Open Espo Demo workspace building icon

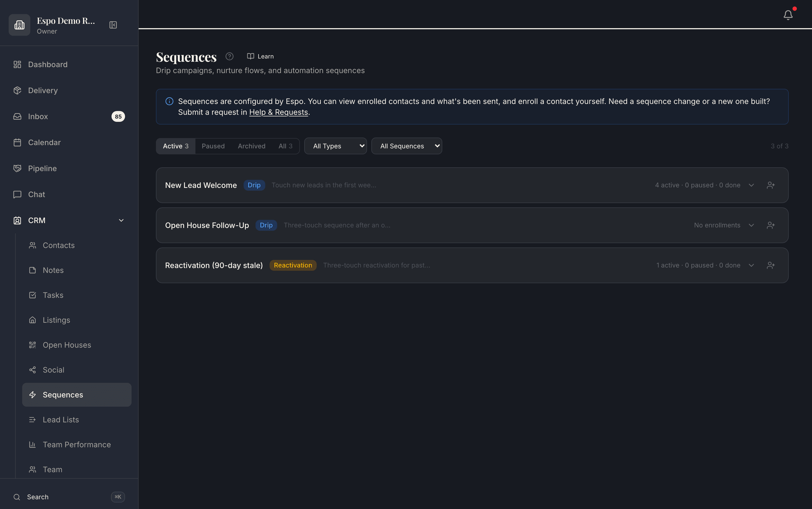point(19,25)
